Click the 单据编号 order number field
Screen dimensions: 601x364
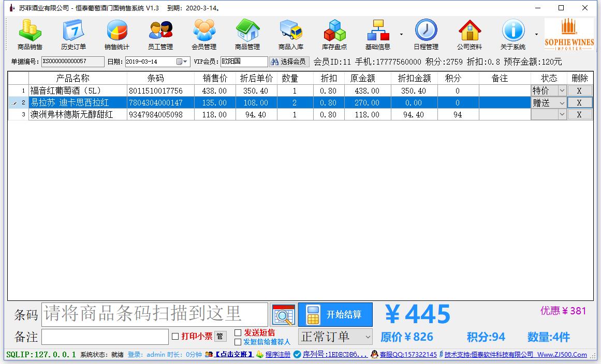click(73, 62)
